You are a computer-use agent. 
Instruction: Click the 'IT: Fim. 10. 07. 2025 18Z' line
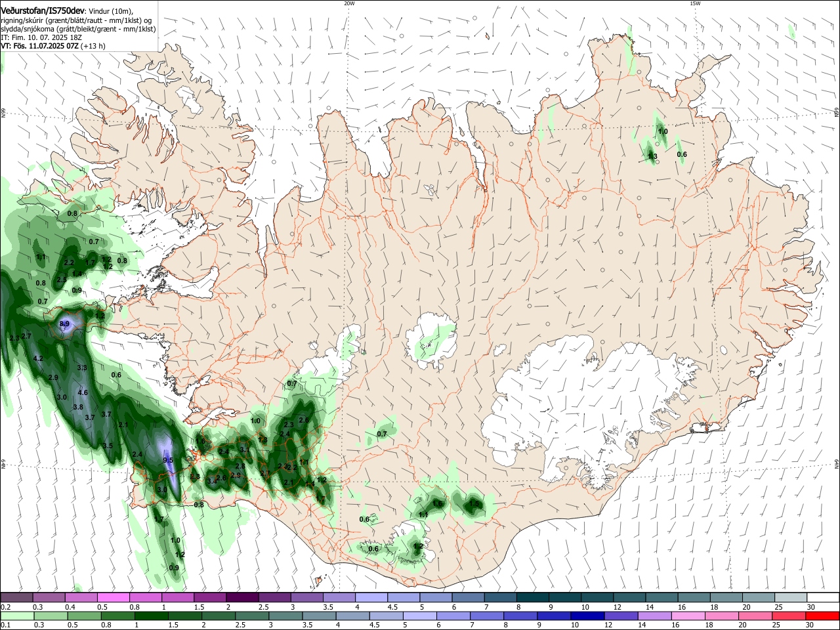pyautogui.click(x=41, y=37)
